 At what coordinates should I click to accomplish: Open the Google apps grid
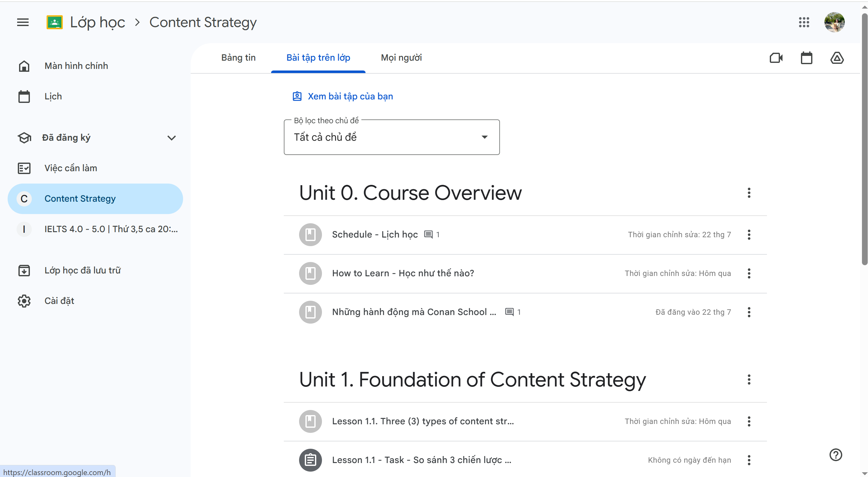tap(804, 22)
